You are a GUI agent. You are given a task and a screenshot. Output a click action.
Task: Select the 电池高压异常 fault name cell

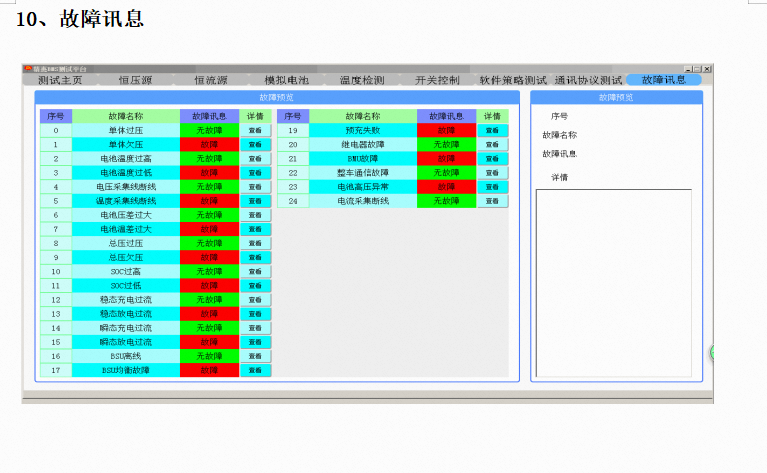[x=362, y=187]
